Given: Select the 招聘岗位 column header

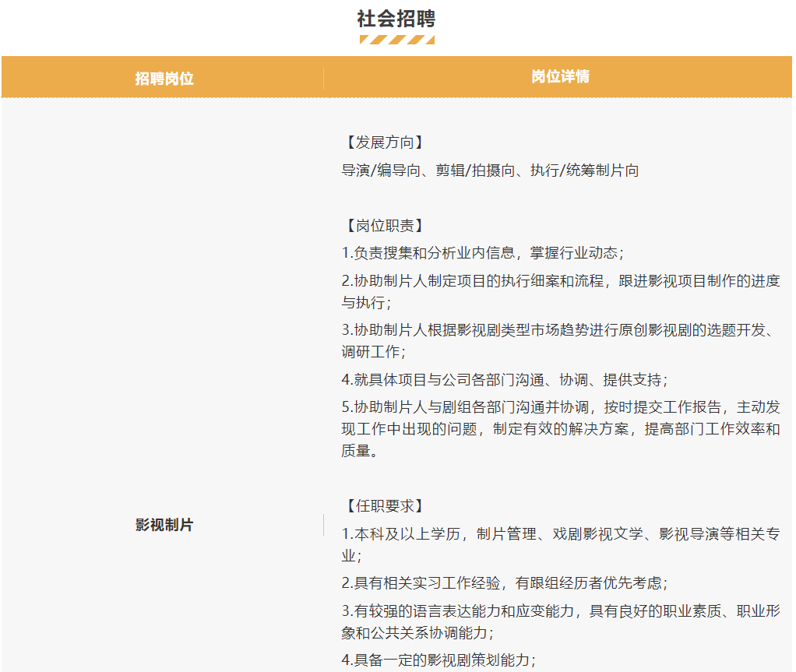Looking at the screenshot, I should pyautogui.click(x=164, y=79).
